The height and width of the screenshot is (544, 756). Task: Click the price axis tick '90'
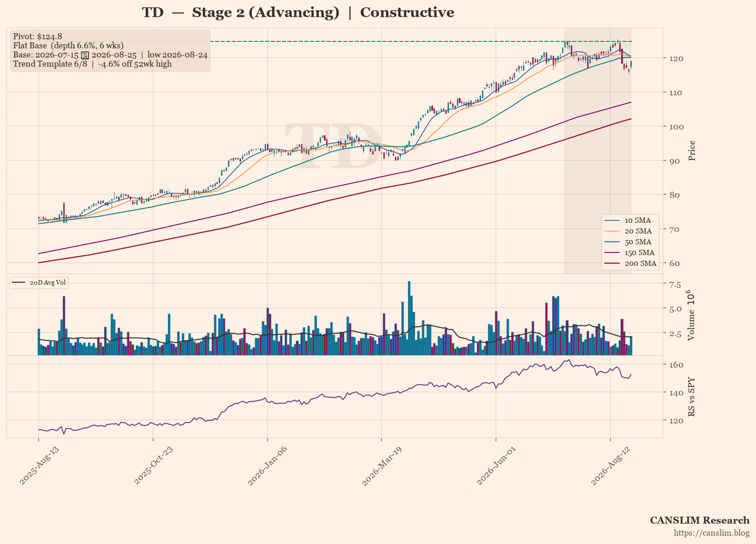[x=674, y=161]
